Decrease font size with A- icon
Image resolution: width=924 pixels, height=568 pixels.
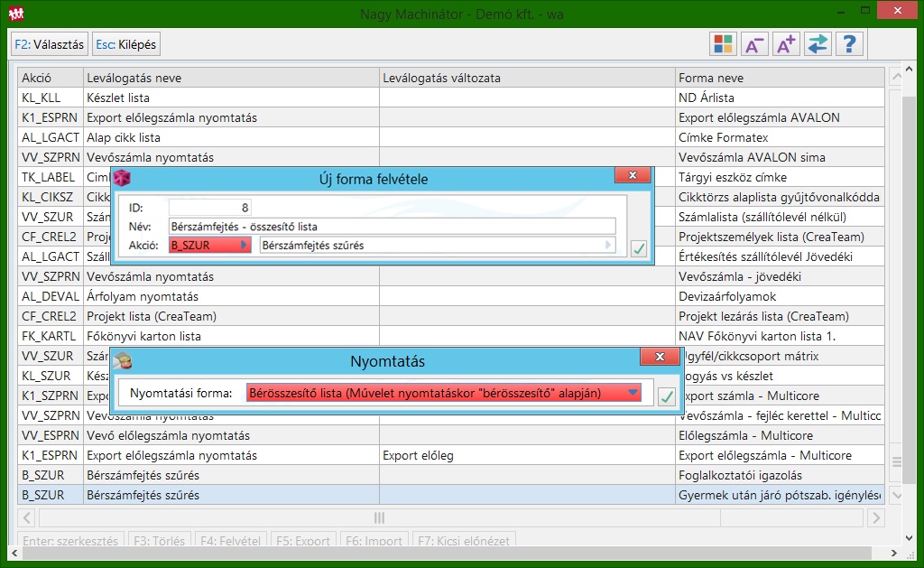click(x=754, y=44)
